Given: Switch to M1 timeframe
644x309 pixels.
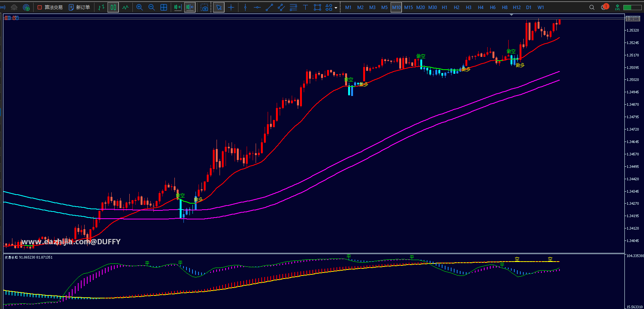Looking at the screenshot, I should click(348, 7).
